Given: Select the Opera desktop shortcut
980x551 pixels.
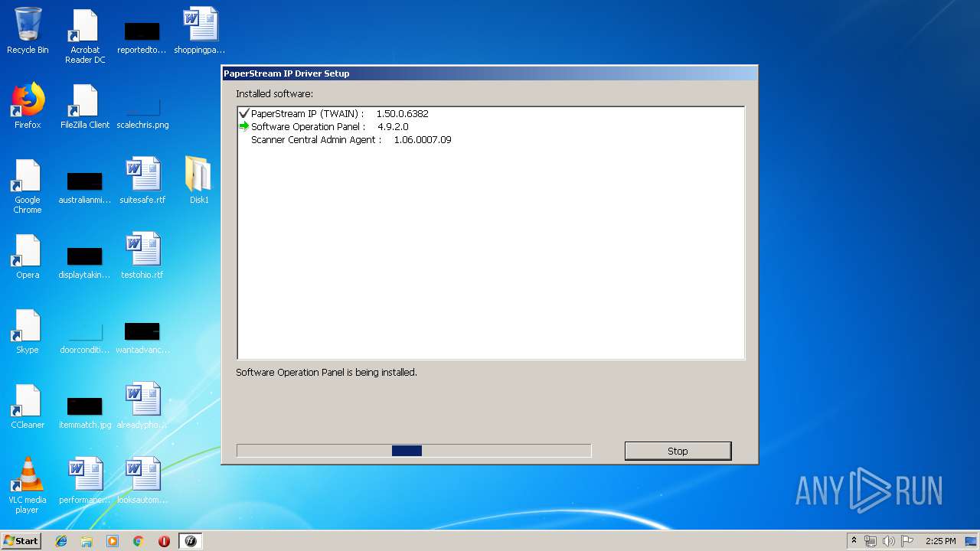Looking at the screenshot, I should [28, 256].
